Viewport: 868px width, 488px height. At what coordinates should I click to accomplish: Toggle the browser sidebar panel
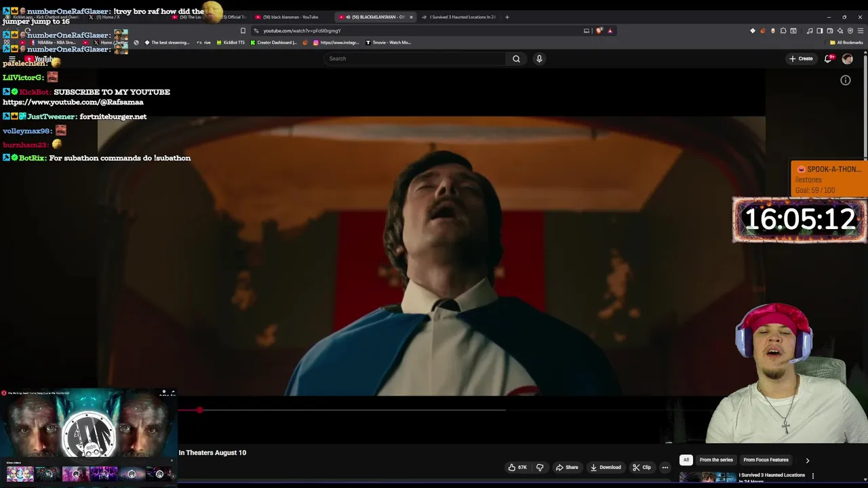(x=820, y=30)
